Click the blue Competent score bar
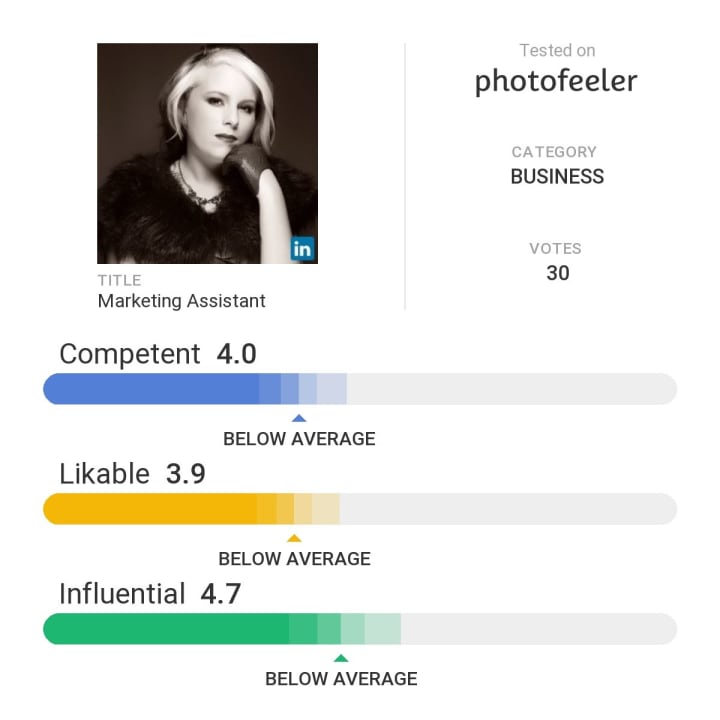 [360, 389]
